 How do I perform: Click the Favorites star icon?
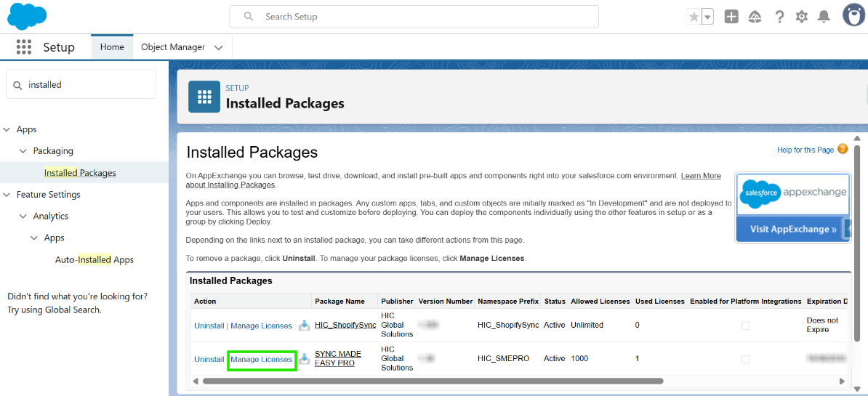pos(694,17)
